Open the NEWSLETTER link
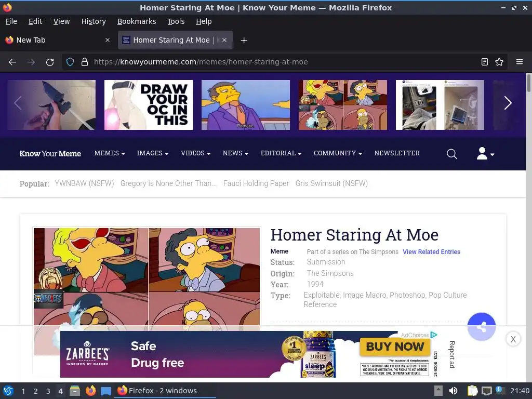 click(397, 153)
